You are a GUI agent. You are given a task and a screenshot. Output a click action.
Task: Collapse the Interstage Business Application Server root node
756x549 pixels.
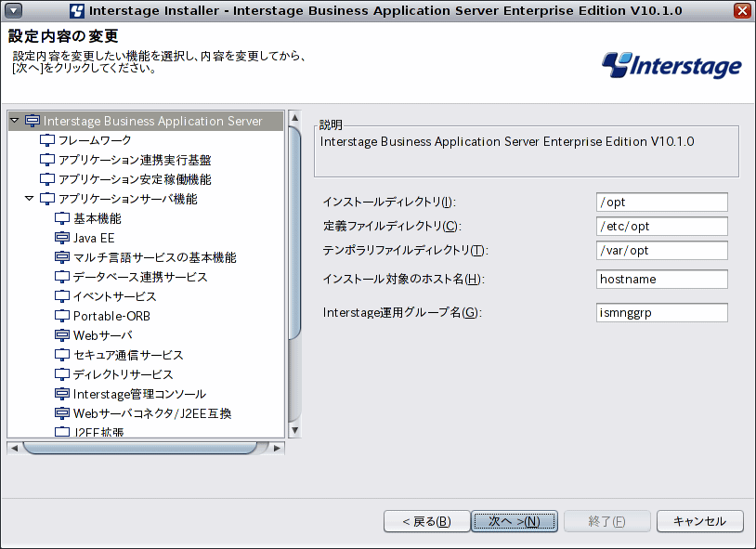15,120
